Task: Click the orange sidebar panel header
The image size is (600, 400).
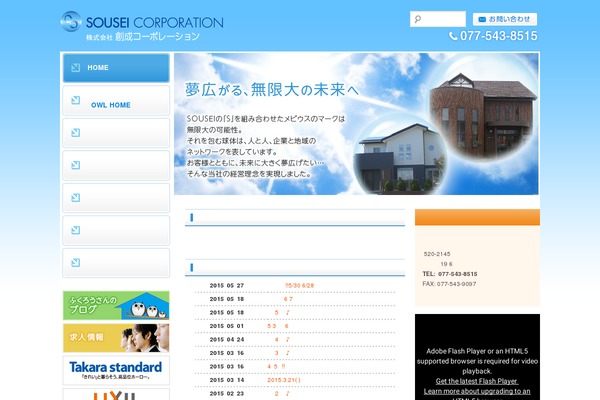Action: [477, 217]
